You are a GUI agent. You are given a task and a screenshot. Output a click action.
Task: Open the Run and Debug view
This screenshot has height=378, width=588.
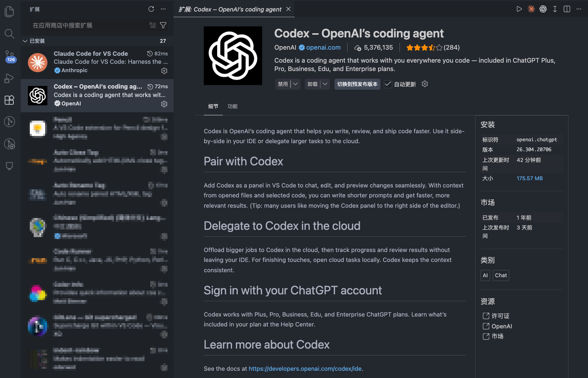(x=10, y=78)
